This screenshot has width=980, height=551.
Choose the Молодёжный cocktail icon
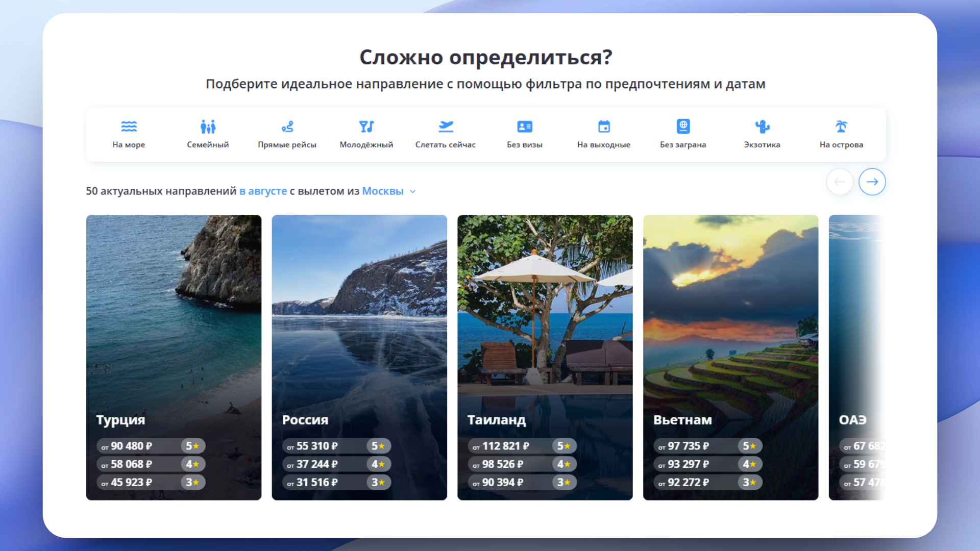(366, 127)
